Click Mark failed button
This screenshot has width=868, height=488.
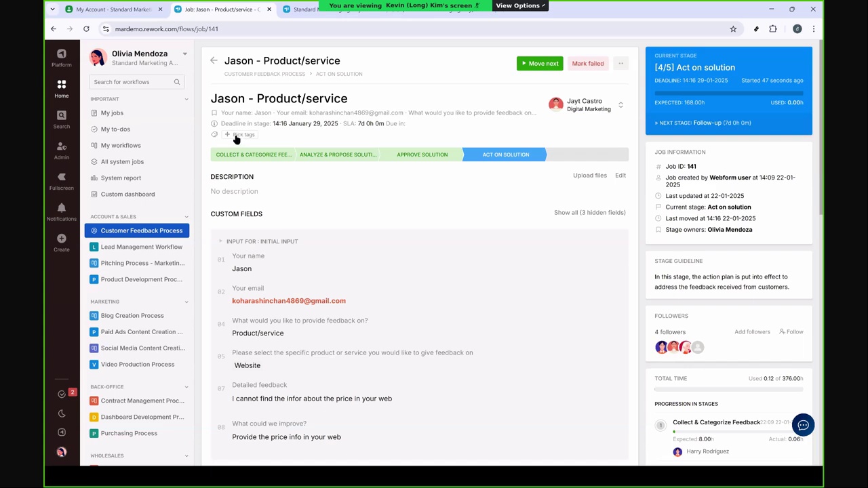[587, 64]
